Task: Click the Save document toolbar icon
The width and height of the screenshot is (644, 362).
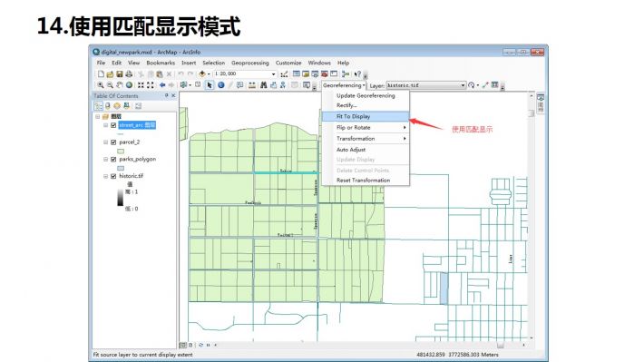Action: click(120, 74)
